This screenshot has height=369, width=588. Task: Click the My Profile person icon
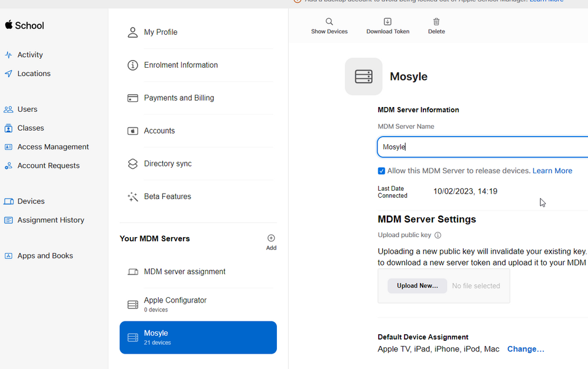click(133, 32)
